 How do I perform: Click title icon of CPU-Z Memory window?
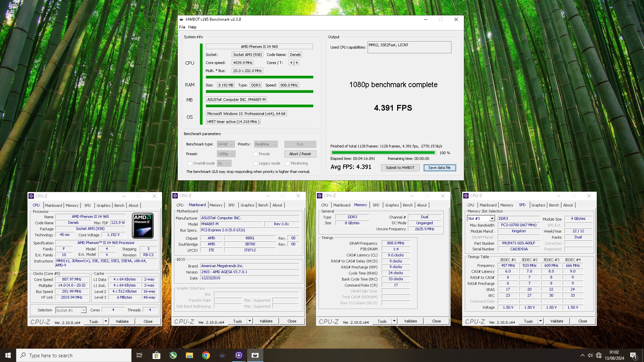(x=320, y=196)
